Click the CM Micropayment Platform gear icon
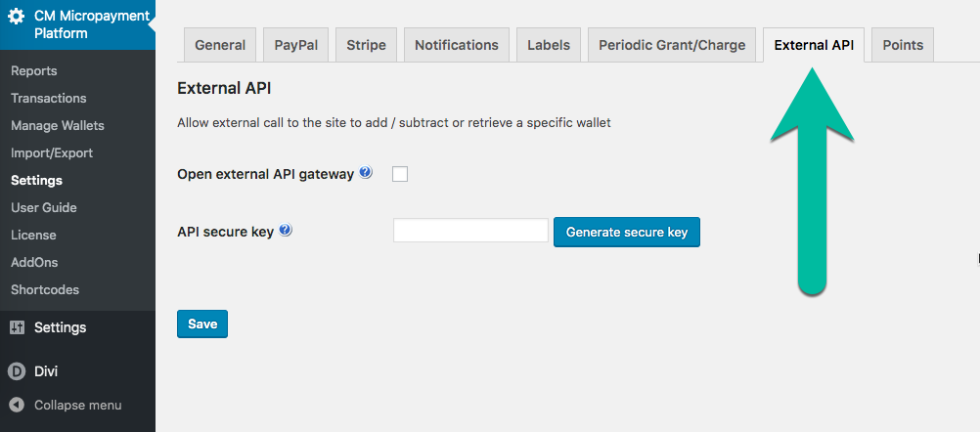This screenshot has height=432, width=980. 17,17
